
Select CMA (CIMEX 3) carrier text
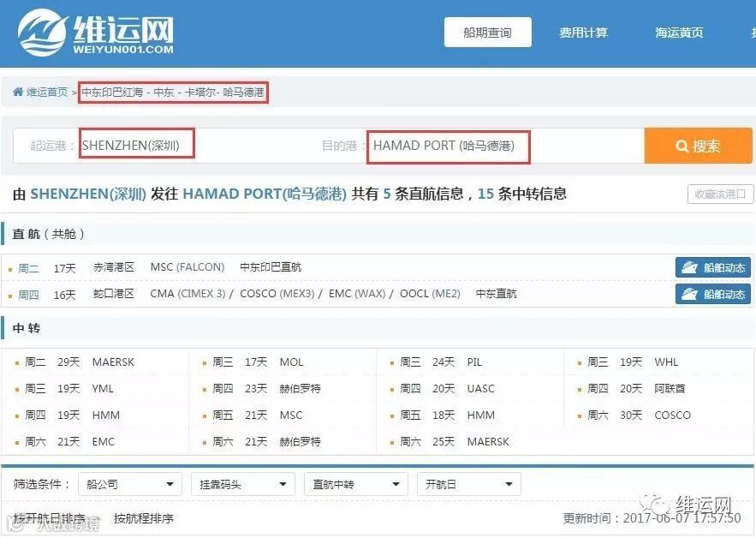click(x=188, y=293)
